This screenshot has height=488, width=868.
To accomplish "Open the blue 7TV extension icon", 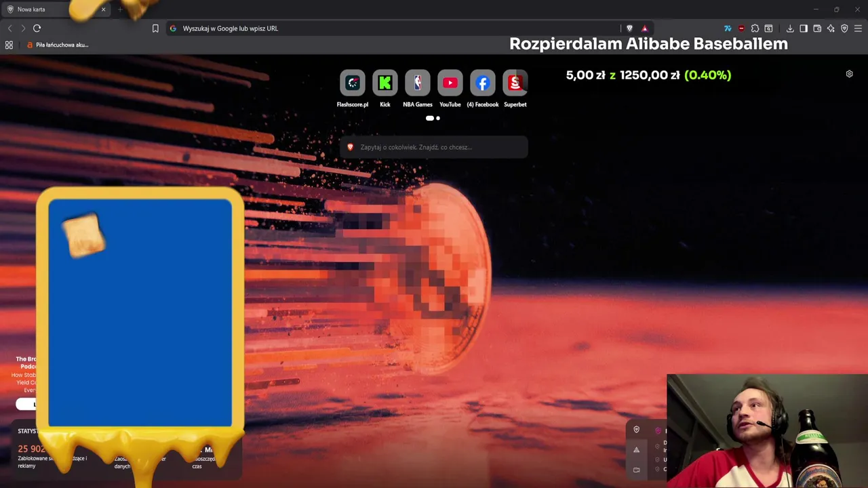I will coord(728,28).
